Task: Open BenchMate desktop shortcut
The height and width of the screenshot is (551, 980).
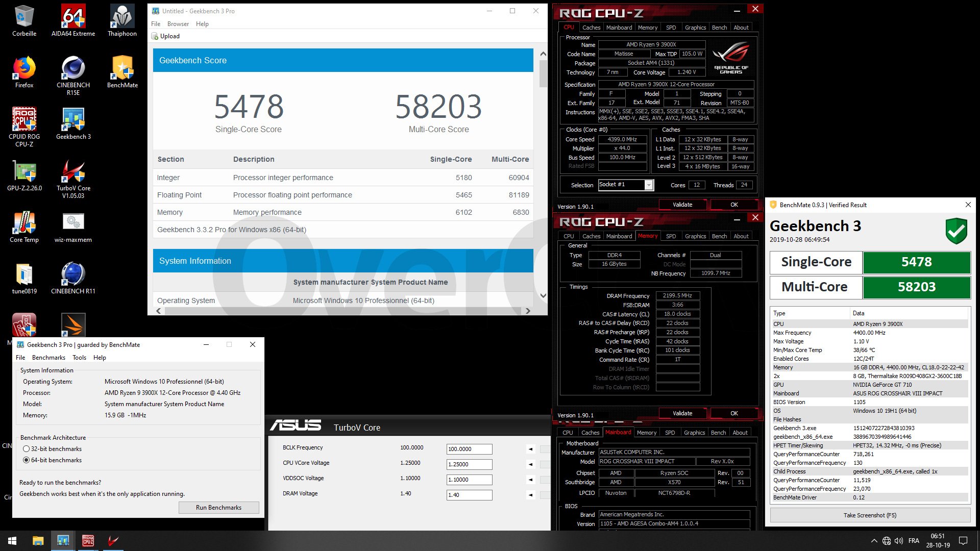Action: click(x=122, y=72)
